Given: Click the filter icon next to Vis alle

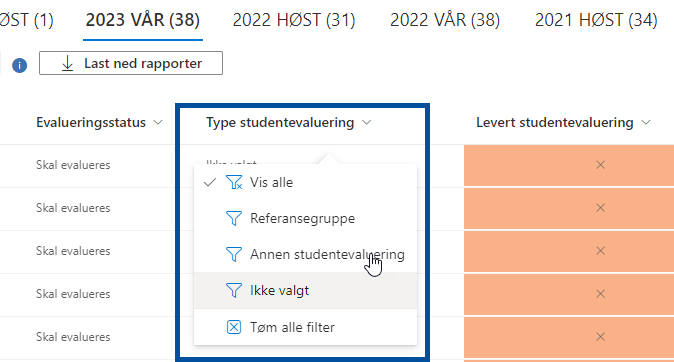Looking at the screenshot, I should point(234,182).
